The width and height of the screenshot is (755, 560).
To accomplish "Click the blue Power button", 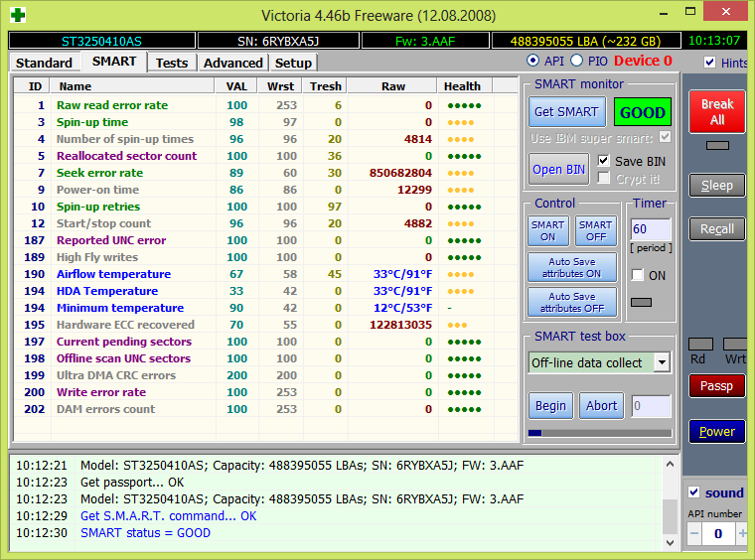I will (716, 432).
